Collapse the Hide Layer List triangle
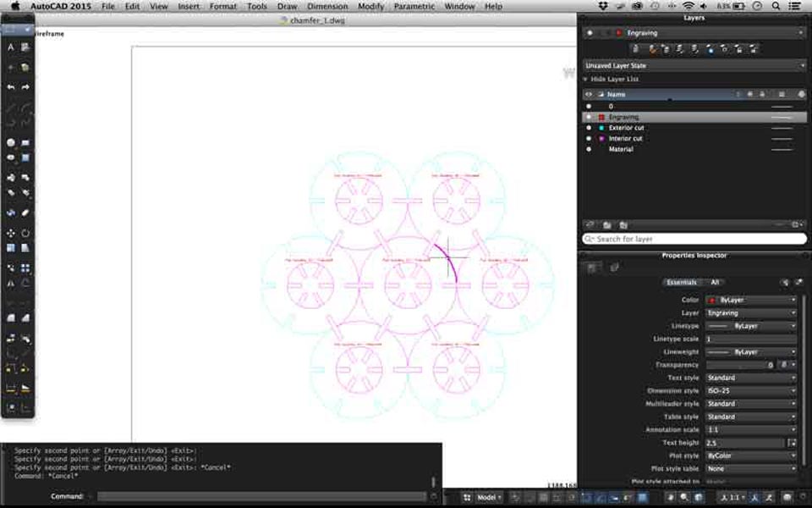 (x=585, y=80)
